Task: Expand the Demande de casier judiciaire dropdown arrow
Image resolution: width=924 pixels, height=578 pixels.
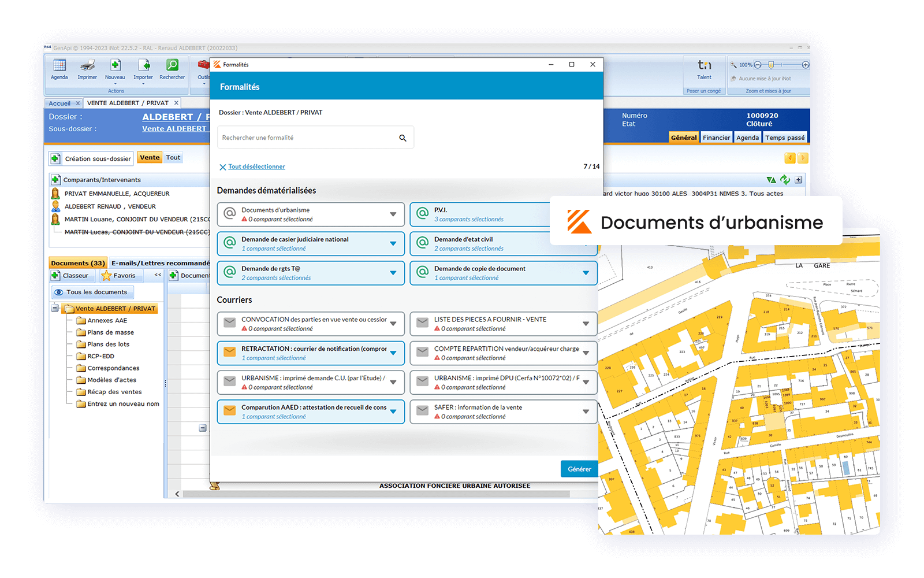Action: point(393,244)
